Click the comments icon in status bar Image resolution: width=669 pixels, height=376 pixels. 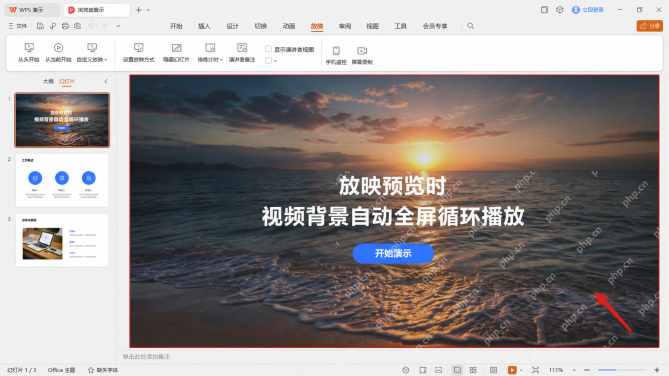pyautogui.click(x=439, y=370)
